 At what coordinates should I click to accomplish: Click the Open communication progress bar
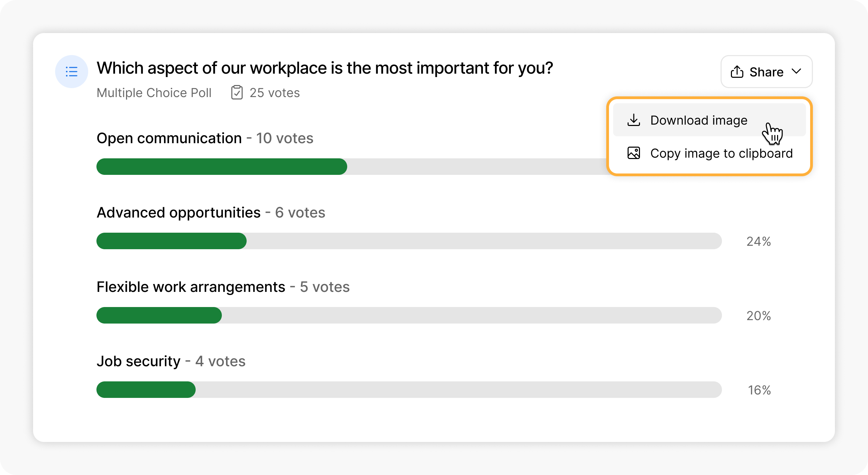351,167
